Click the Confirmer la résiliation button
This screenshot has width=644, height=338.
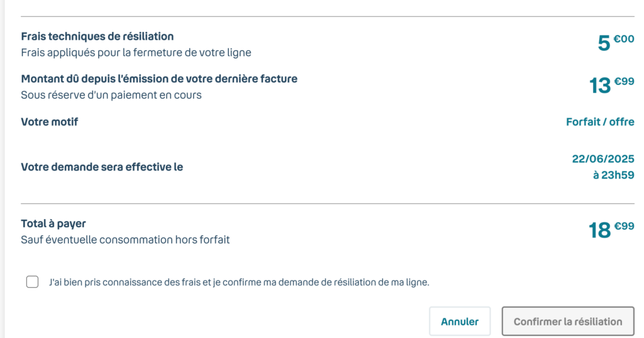tap(567, 322)
